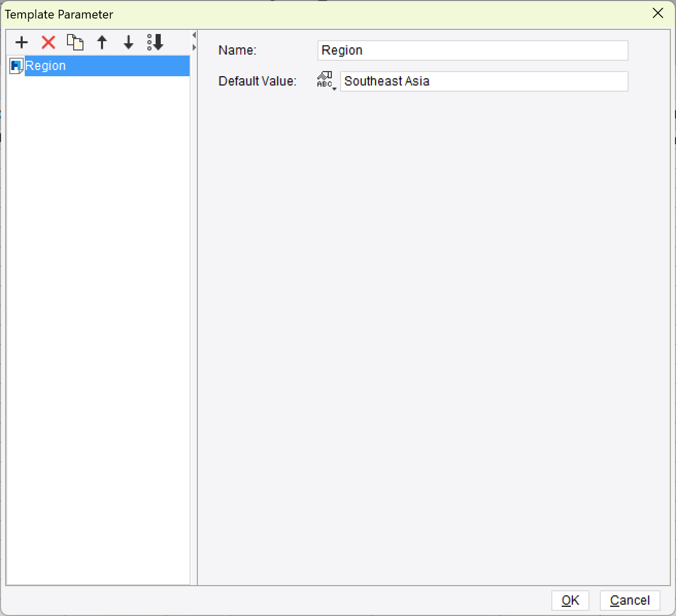Move the parameter down in the list
676x616 pixels.
coord(128,43)
